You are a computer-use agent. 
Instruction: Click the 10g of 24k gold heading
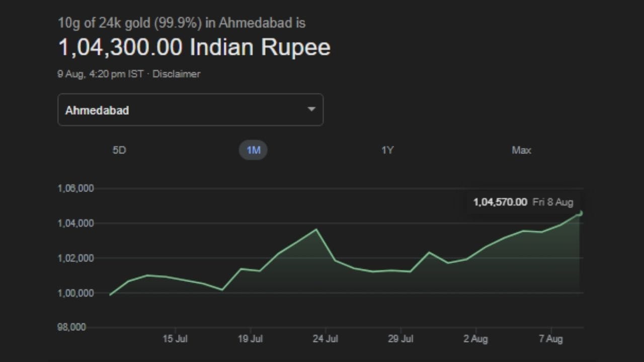[182, 23]
